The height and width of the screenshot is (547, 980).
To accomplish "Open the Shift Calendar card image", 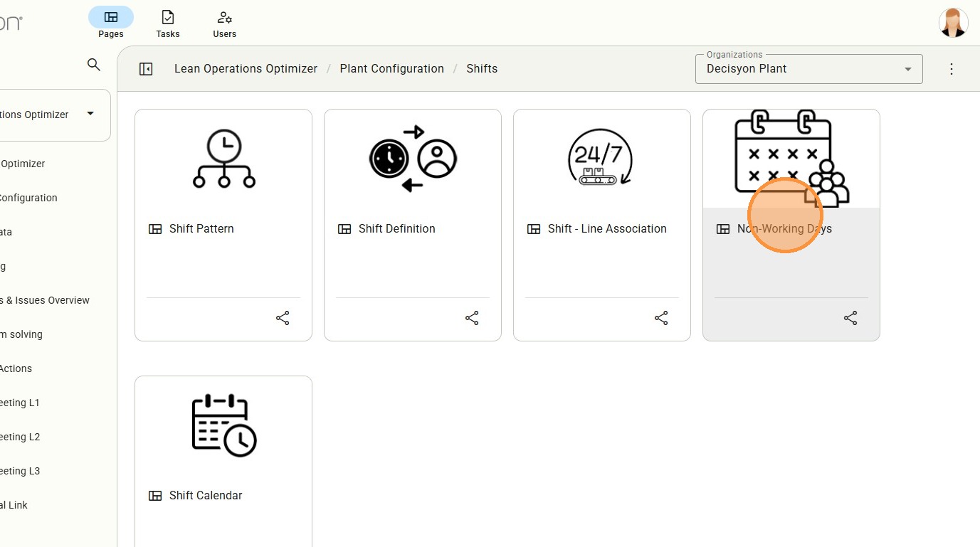I will click(223, 425).
